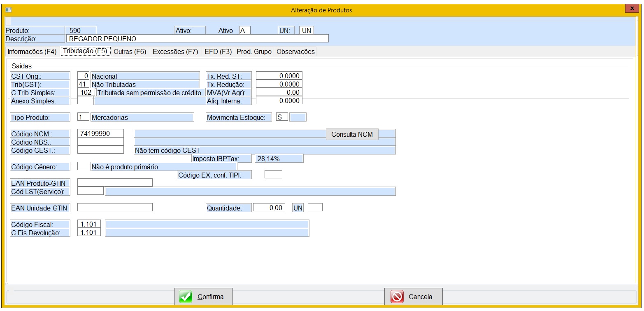
Task: Focus the Descrição text field
Action: 197,39
